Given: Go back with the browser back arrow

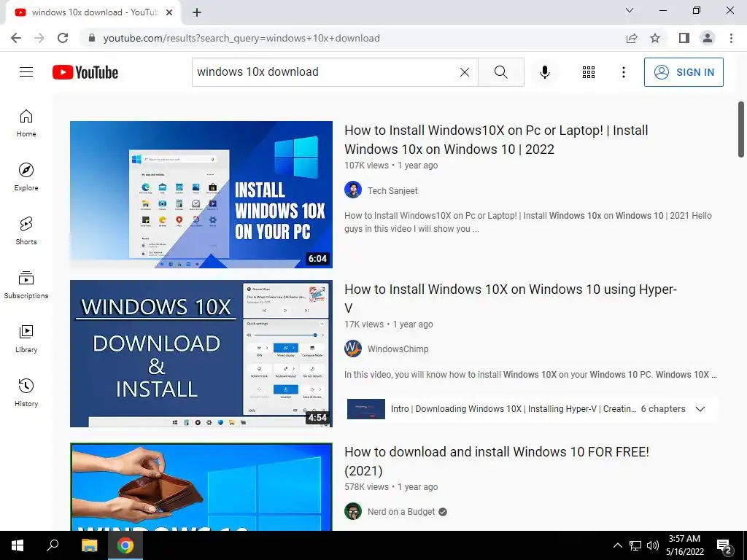Looking at the screenshot, I should (x=16, y=38).
